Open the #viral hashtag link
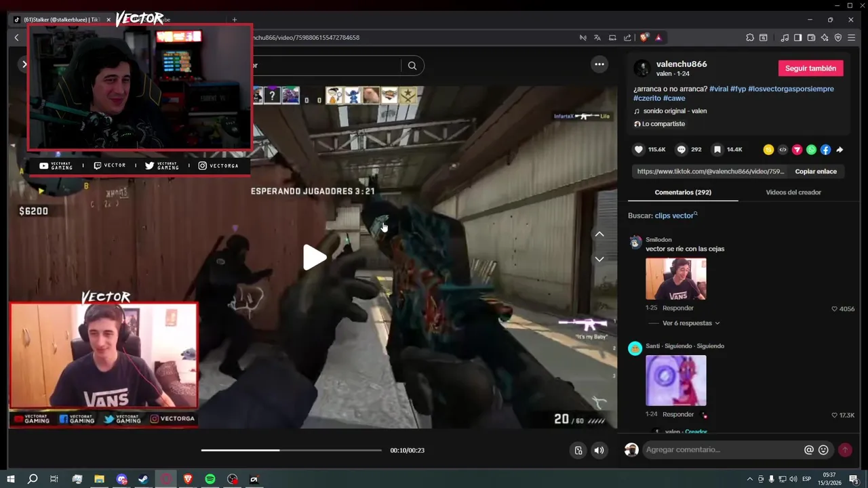The image size is (868, 488). 719,89
